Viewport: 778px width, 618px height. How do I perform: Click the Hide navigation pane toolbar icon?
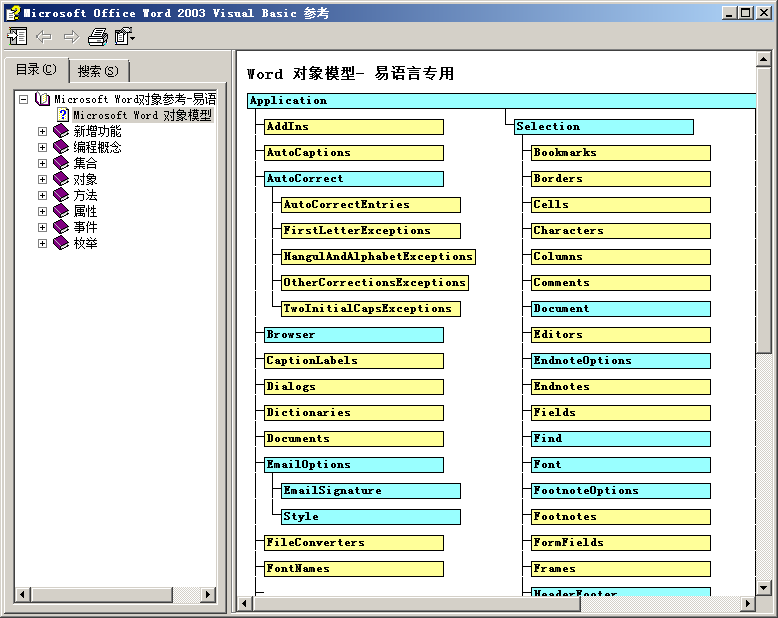click(x=17, y=37)
